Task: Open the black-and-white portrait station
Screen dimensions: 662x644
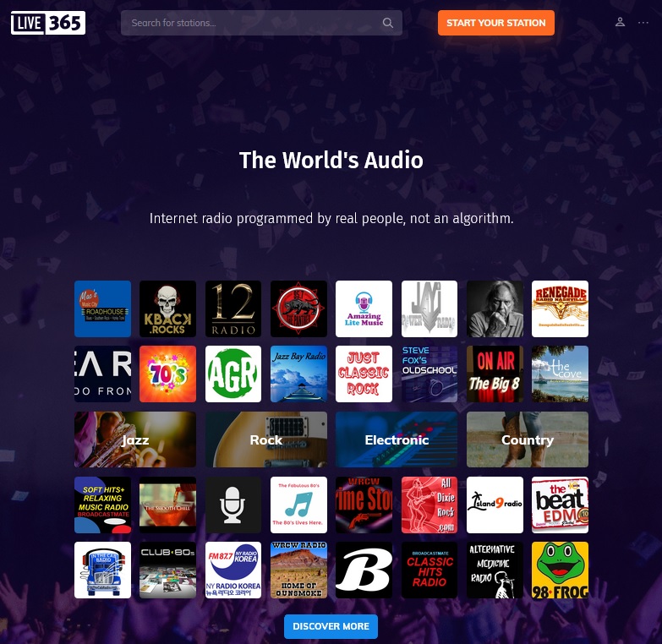Action: pyautogui.click(x=495, y=309)
